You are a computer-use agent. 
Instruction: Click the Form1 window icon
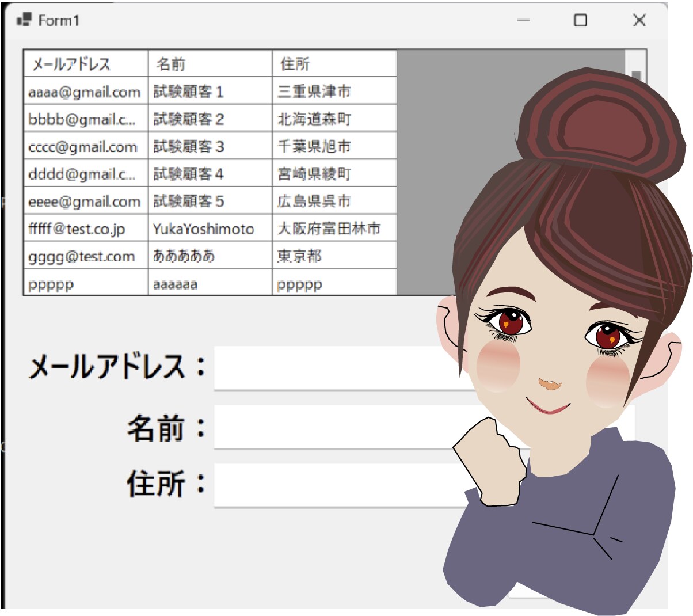(x=24, y=20)
